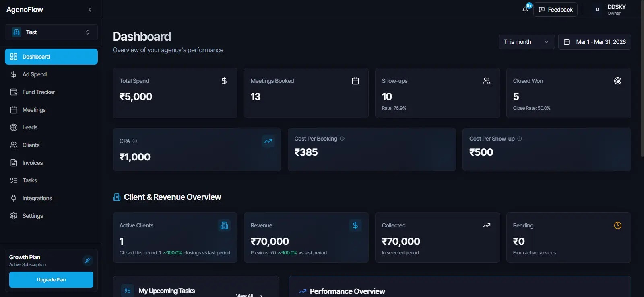Viewport: 644px width, 297px height.
Task: Click the page vertical scrollbar
Action: 642,78
